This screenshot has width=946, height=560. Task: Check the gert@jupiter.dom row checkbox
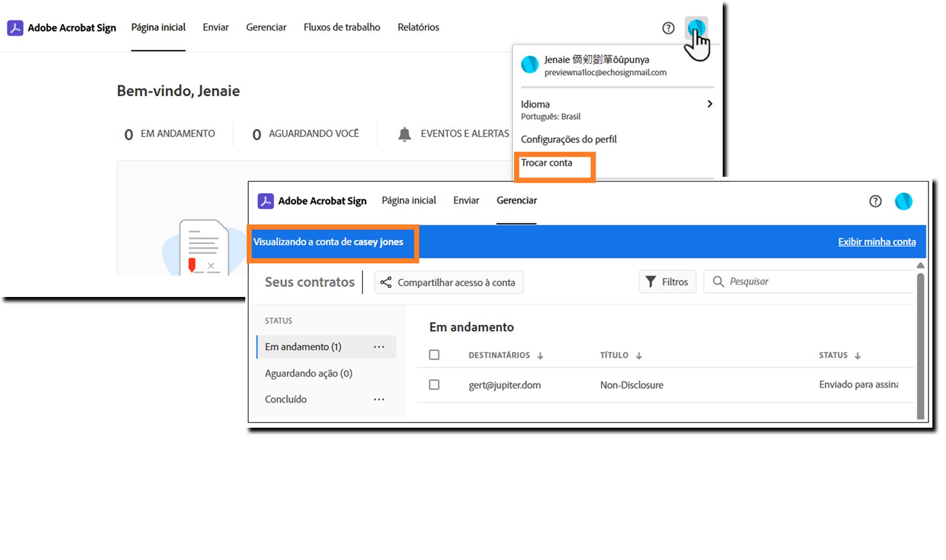coord(434,385)
